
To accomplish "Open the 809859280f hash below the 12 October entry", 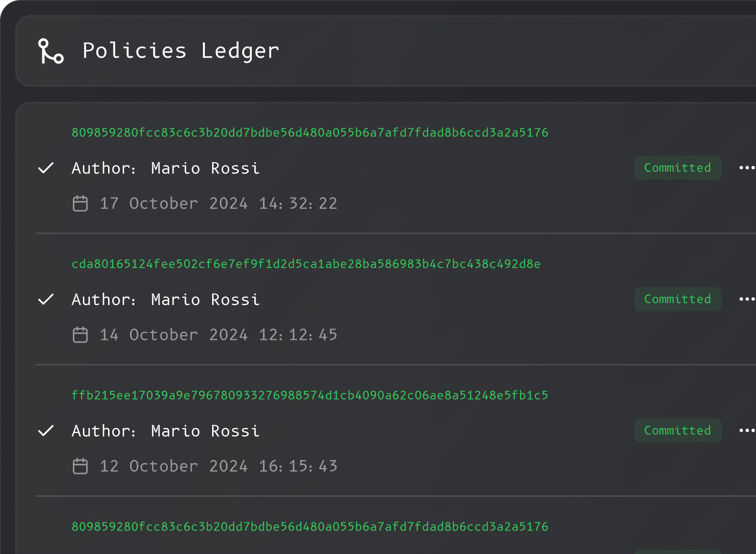I will 310,527.
